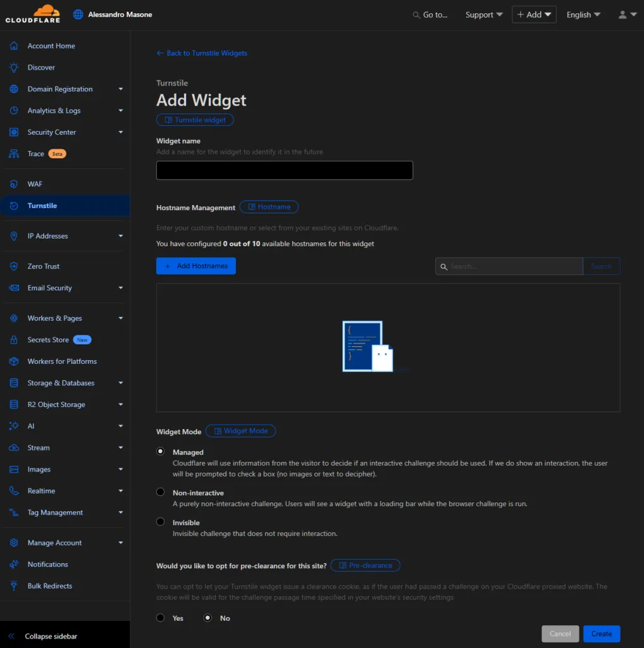The height and width of the screenshot is (648, 644).
Task: Open the Support menu
Action: (483, 14)
